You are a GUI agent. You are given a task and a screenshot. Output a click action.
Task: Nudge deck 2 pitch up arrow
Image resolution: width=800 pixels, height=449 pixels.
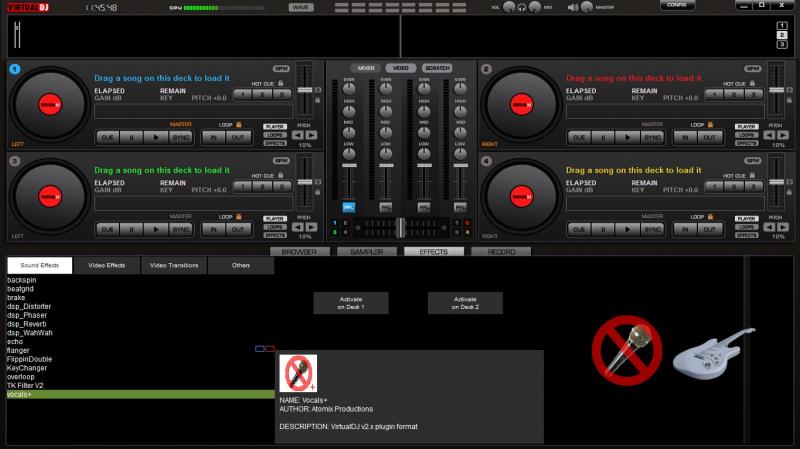783,135
